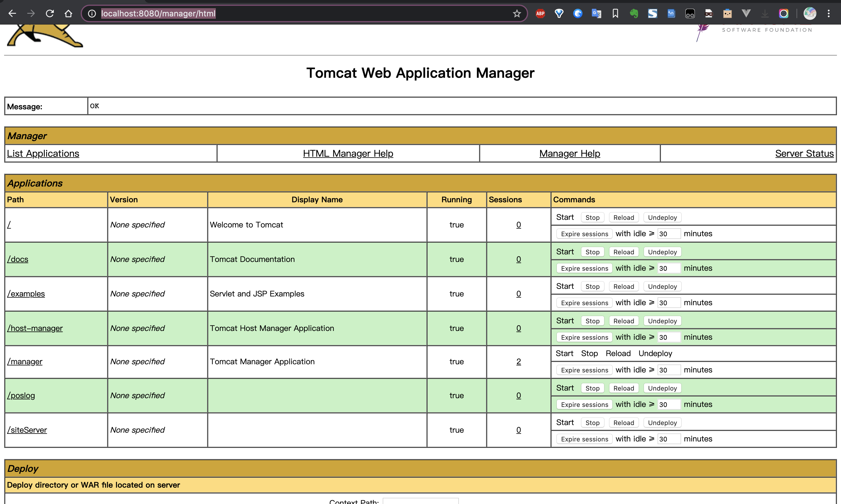841x504 pixels.
Task: Bookmark this page with the star icon
Action: pyautogui.click(x=517, y=13)
